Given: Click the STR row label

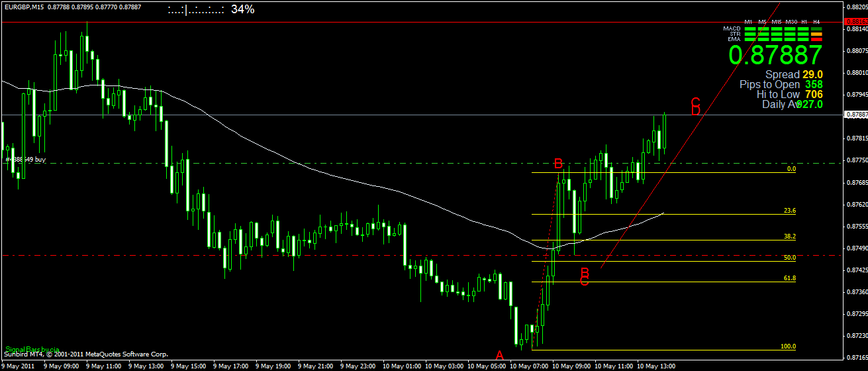Looking at the screenshot, I should coord(735,34).
